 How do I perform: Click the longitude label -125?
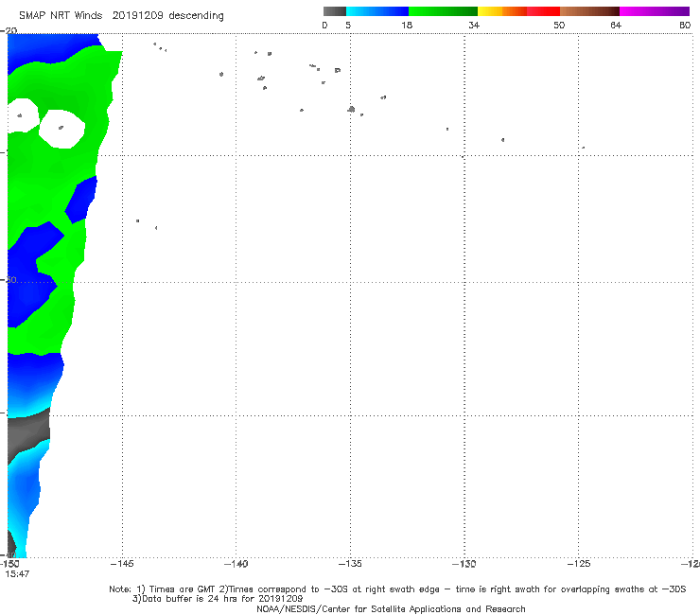tap(579, 564)
